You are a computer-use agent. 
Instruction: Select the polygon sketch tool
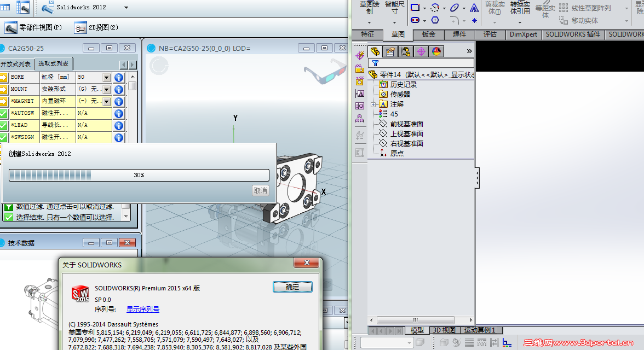(x=435, y=20)
